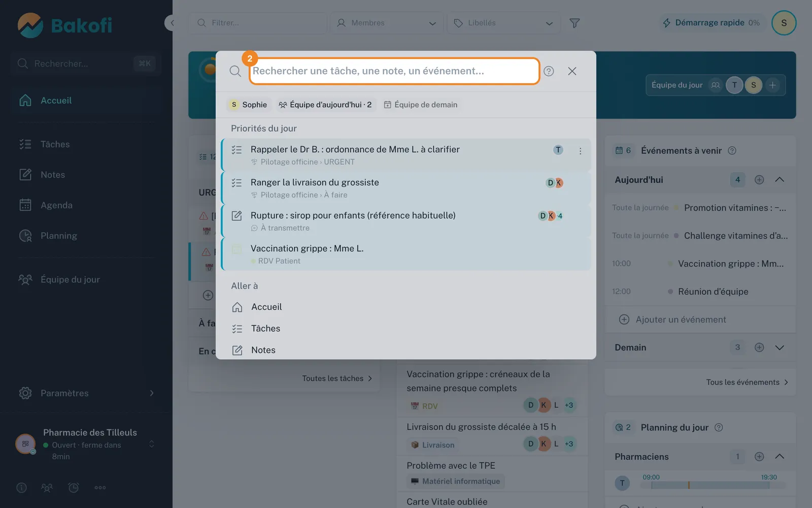Collapse the sidebar with the arrow button

(x=172, y=23)
